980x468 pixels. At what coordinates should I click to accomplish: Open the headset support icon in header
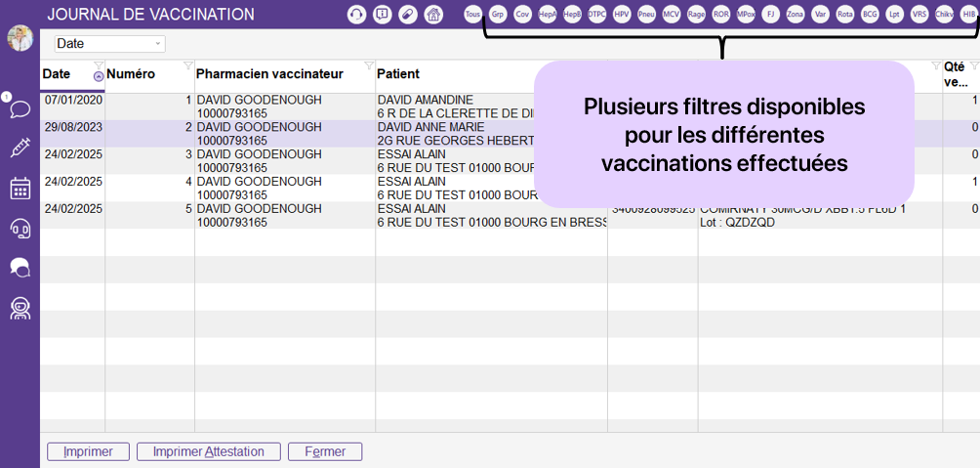pos(357,15)
